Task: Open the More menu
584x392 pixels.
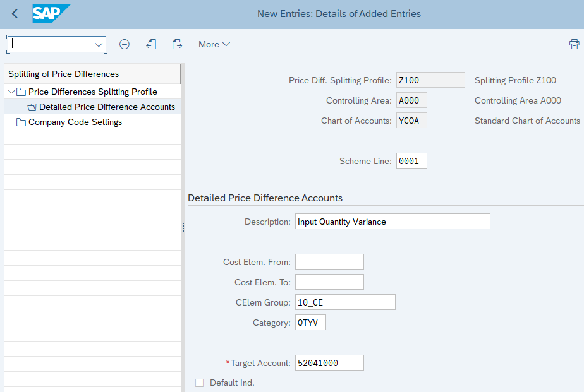Action: click(214, 44)
